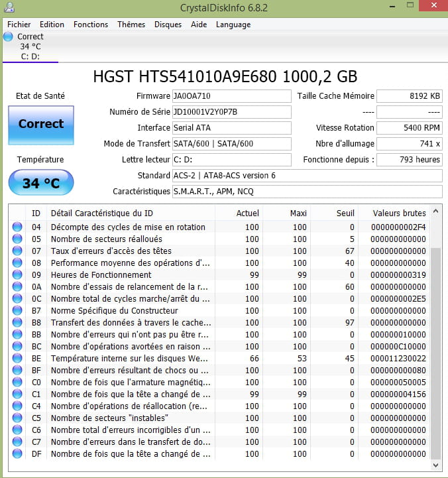Screen dimensions: 448x478
Task: Click status orb for attribute C0 row
Action: click(17, 383)
